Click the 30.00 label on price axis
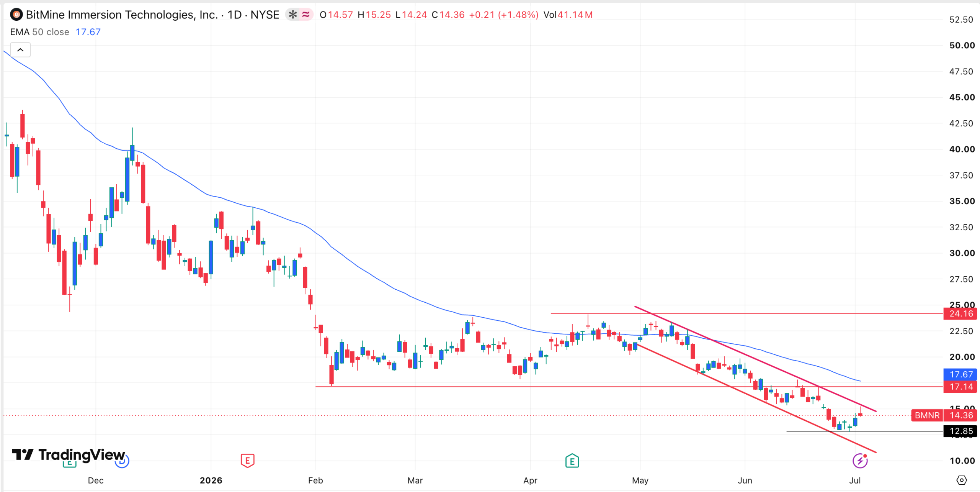This screenshot has width=980, height=492. click(962, 253)
